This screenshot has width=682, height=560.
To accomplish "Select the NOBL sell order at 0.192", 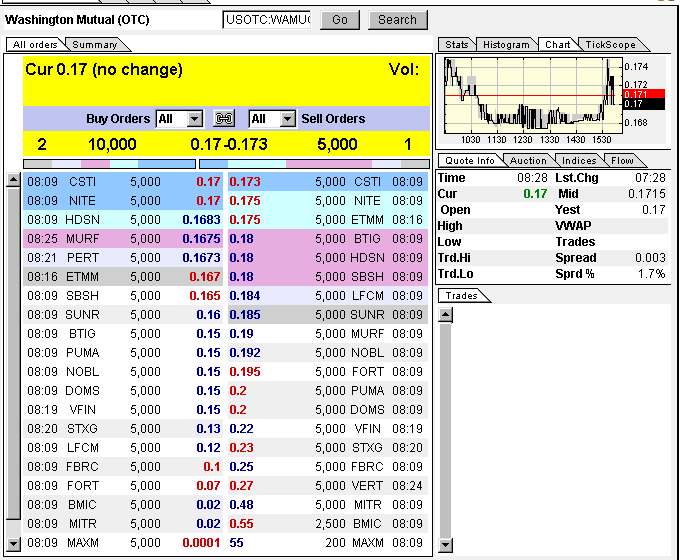I will (x=328, y=353).
